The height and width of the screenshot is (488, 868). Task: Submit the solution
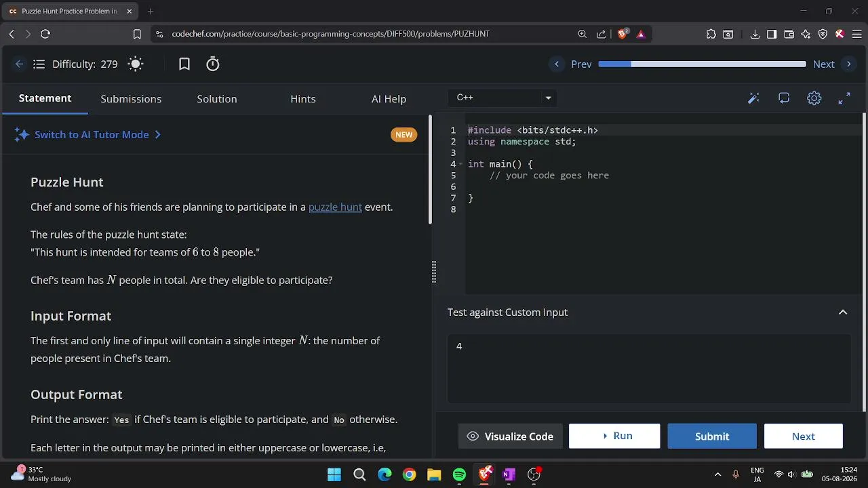712,436
